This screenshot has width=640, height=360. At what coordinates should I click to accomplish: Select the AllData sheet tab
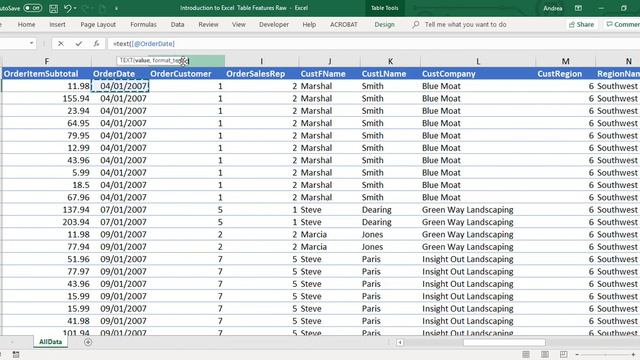point(51,342)
